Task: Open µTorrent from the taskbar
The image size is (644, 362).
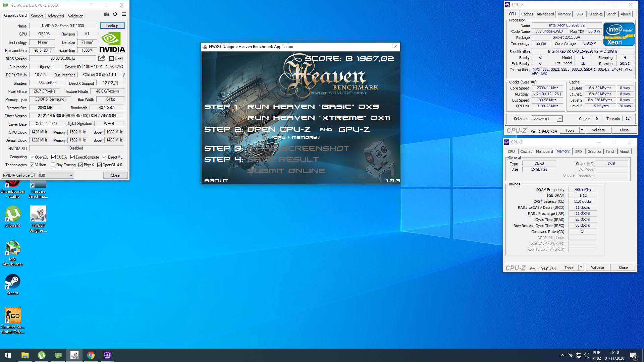Action: pos(42,355)
